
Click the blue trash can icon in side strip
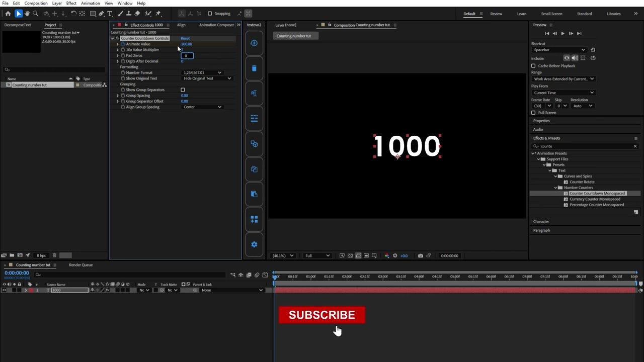tap(254, 68)
